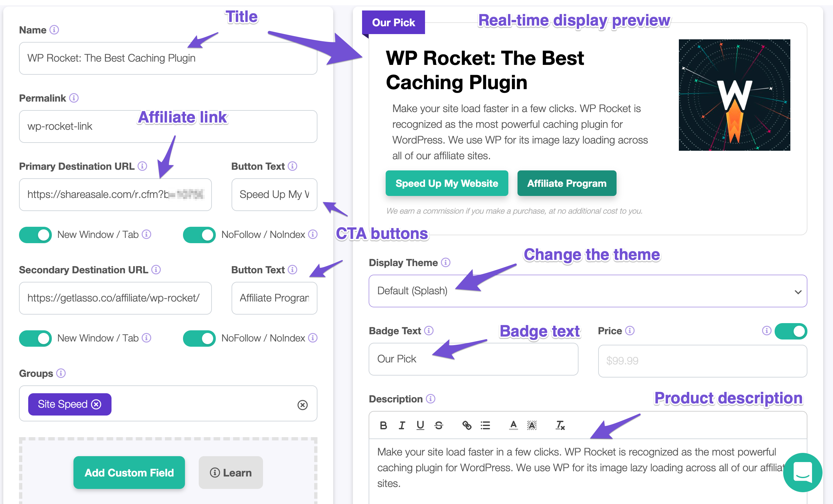This screenshot has height=504, width=833.
Task: Click the Permalink input field
Action: point(168,127)
